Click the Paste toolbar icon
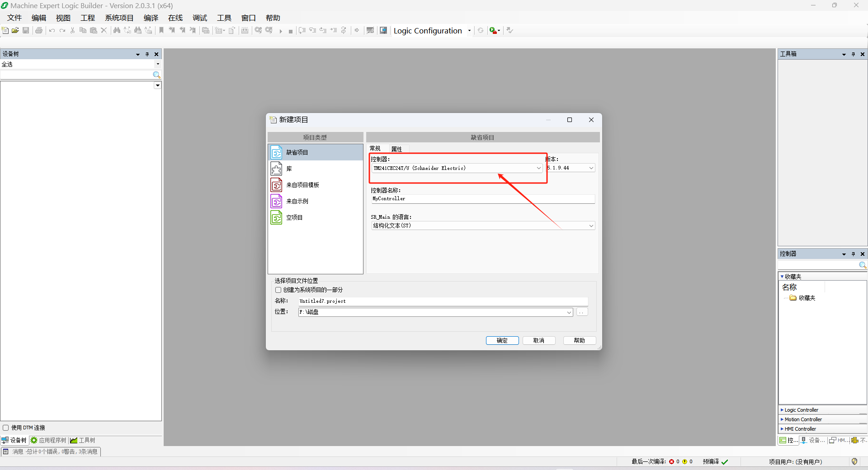Image resolution: width=868 pixels, height=470 pixels. 93,30
